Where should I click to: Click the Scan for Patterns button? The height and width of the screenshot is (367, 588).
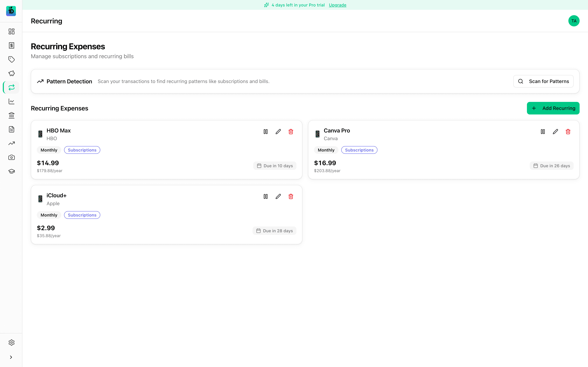coord(543,81)
